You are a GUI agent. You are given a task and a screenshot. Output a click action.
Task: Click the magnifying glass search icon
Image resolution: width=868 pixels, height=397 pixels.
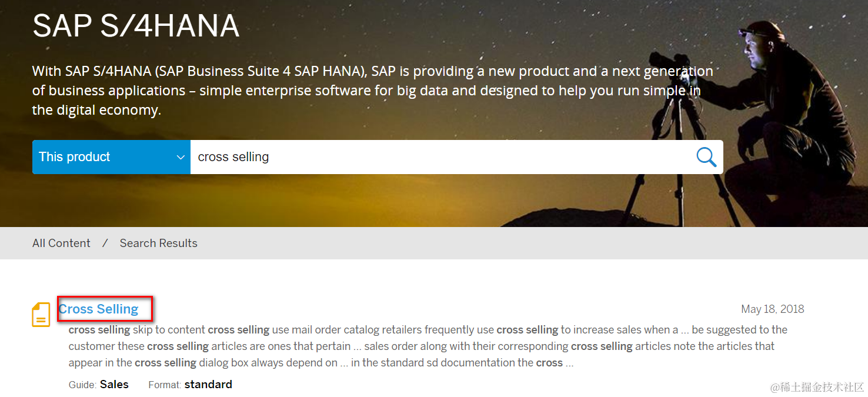point(706,157)
